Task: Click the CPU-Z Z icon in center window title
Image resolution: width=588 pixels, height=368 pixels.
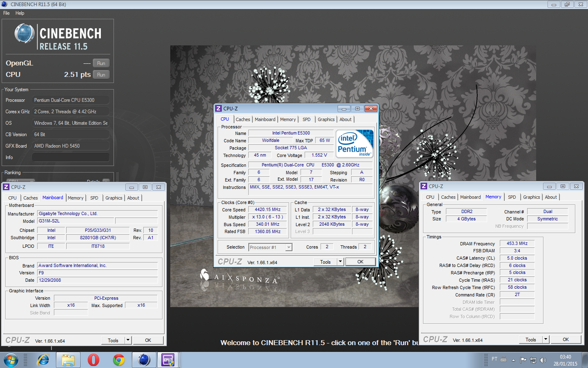Action: tap(218, 108)
